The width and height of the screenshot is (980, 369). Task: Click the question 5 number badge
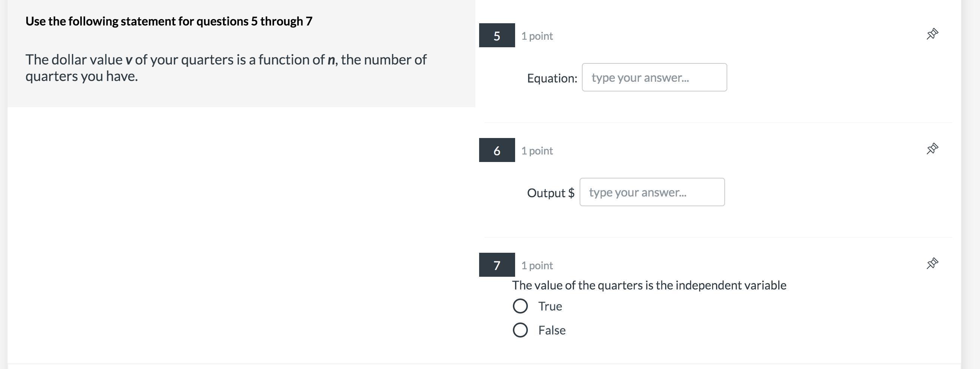(x=496, y=36)
